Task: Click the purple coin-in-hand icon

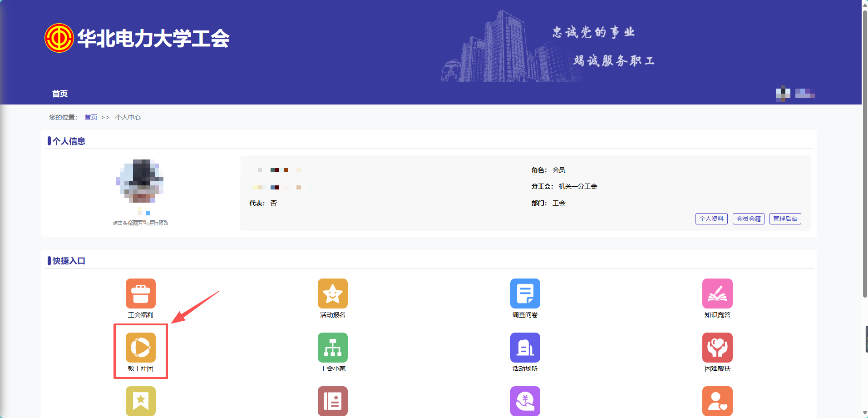Action: point(525,401)
